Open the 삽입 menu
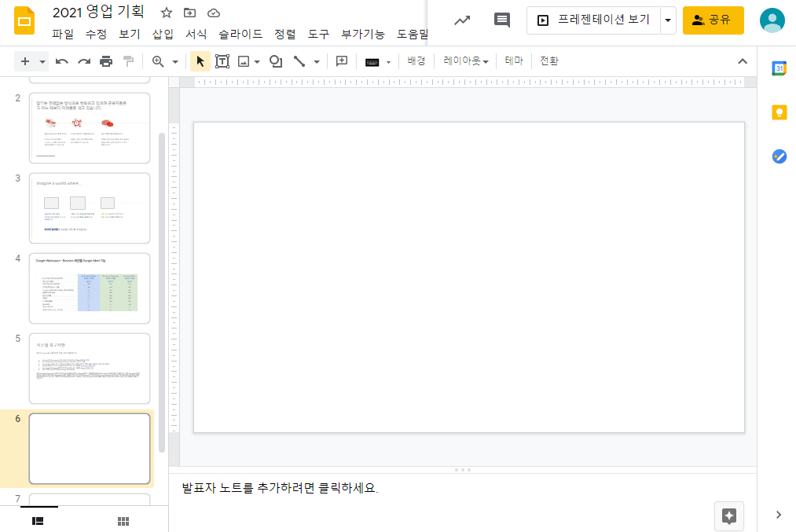Screen dimensions: 796x532 [x=163, y=34]
